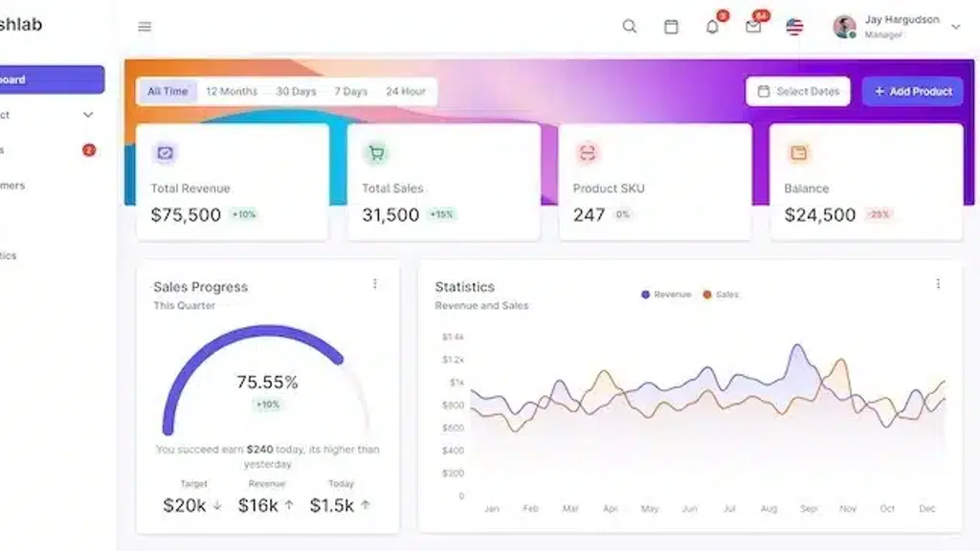Expand the sidebar item chevron below Dashboard
This screenshot has height=551, width=980.
pos(88,115)
